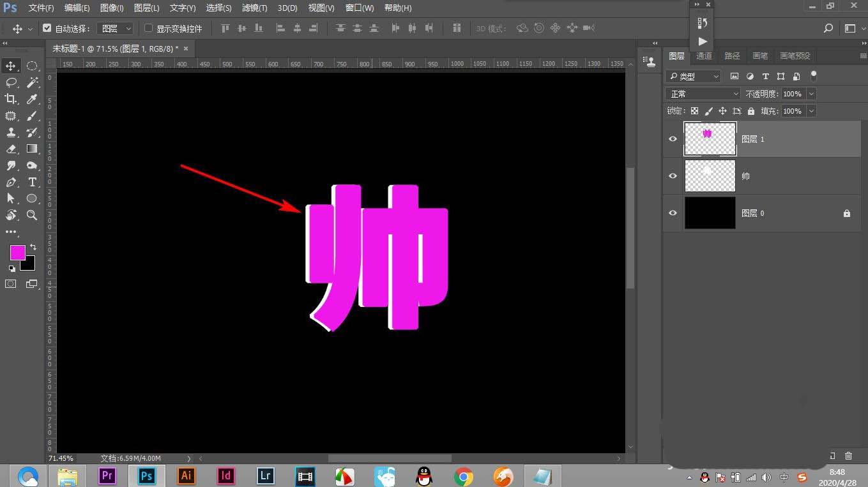This screenshot has width=868, height=487.
Task: Select the Move tool
Action: pyautogui.click(x=11, y=66)
